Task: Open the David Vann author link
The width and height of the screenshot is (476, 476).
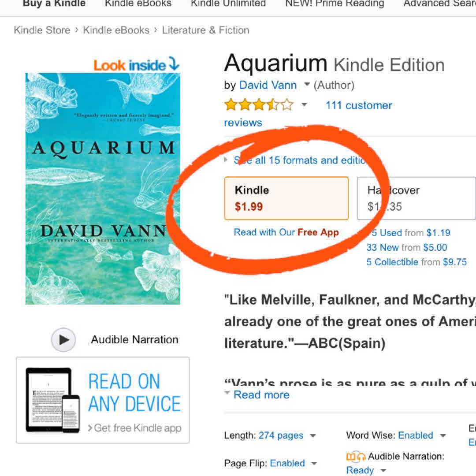Action: pos(268,85)
